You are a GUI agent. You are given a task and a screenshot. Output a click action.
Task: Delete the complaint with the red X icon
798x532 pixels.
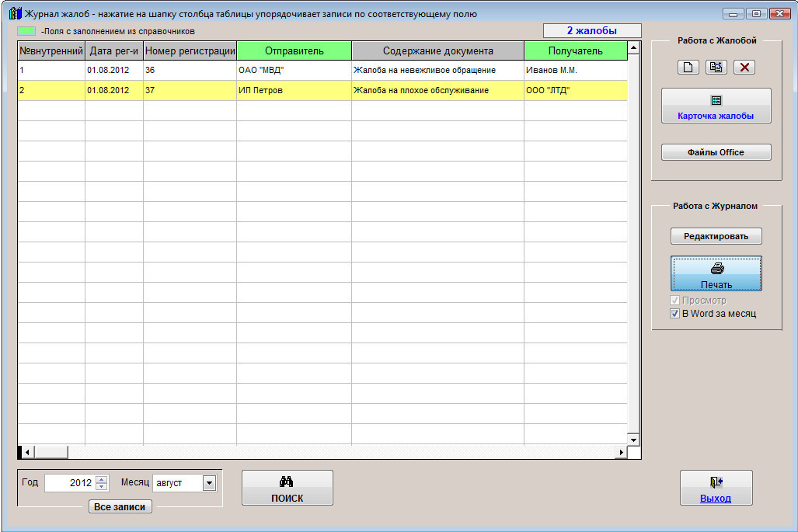(x=744, y=67)
